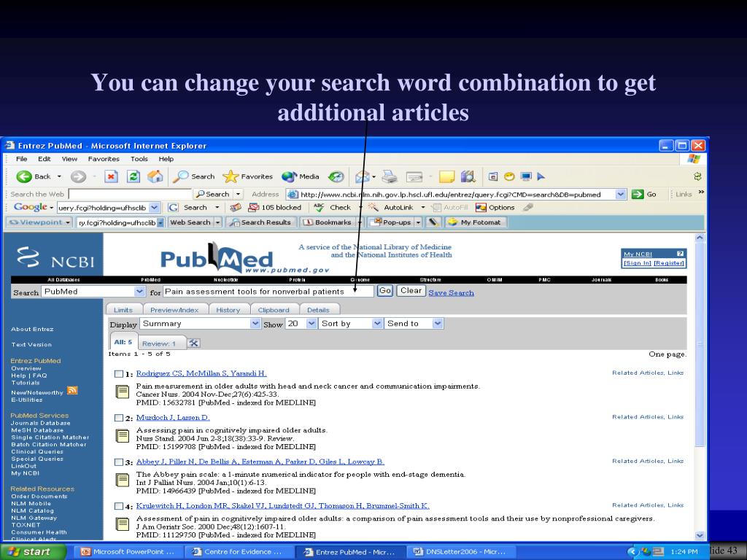Open Single Citation Matcher sidebar link
Screen dimensions: 747x560
pos(50,437)
